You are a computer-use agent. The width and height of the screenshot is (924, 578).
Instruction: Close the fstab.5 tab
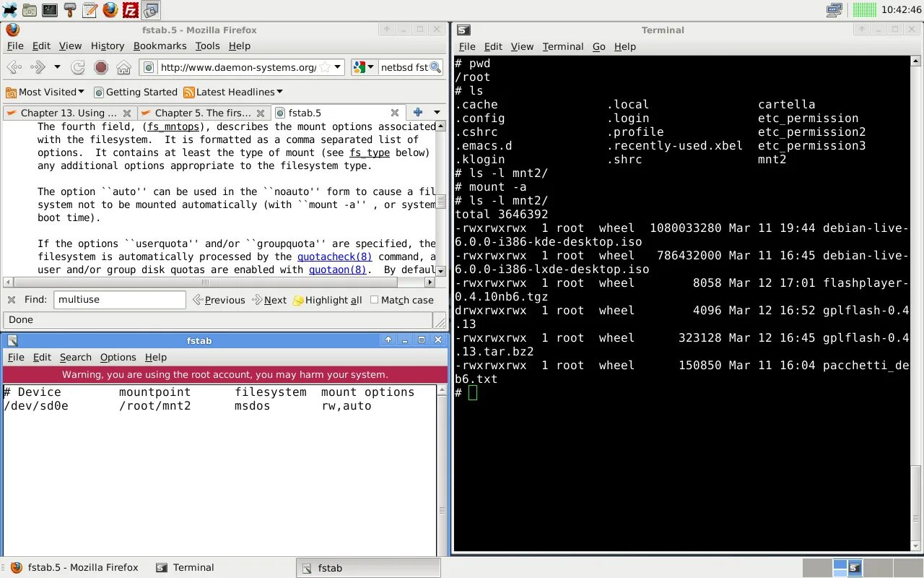395,113
